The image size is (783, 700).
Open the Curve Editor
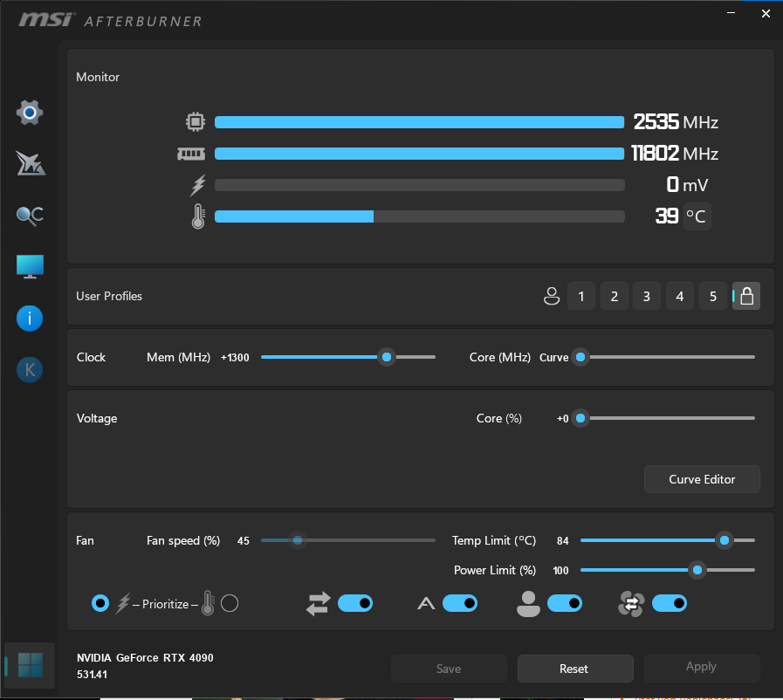coord(702,479)
